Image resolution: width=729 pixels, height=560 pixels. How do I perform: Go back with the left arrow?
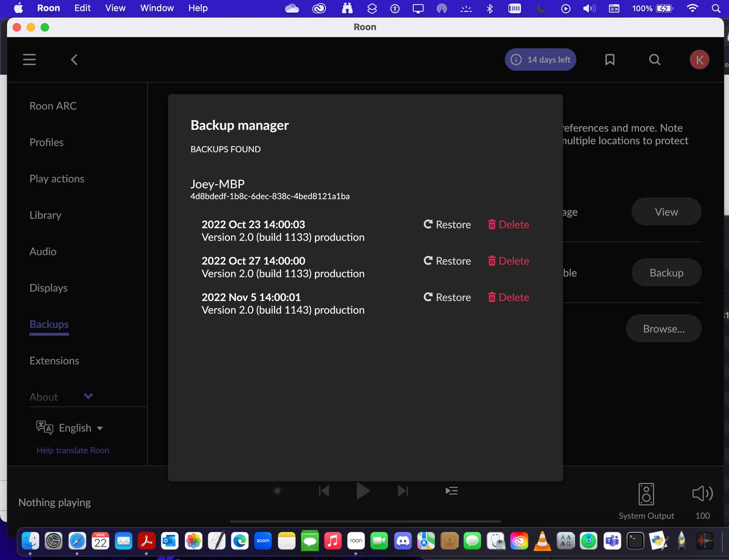pos(74,60)
